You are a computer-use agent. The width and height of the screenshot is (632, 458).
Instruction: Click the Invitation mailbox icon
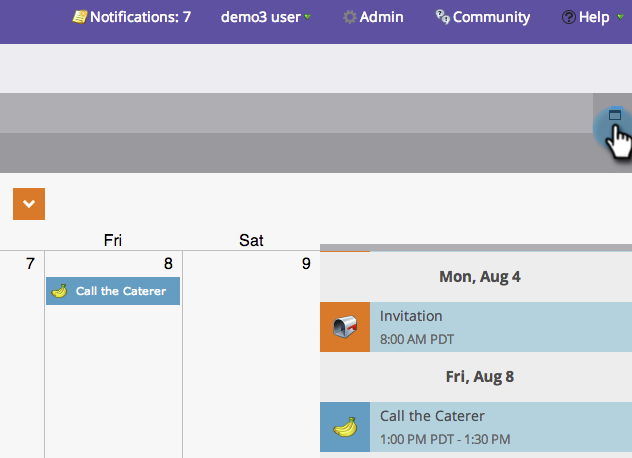point(345,327)
